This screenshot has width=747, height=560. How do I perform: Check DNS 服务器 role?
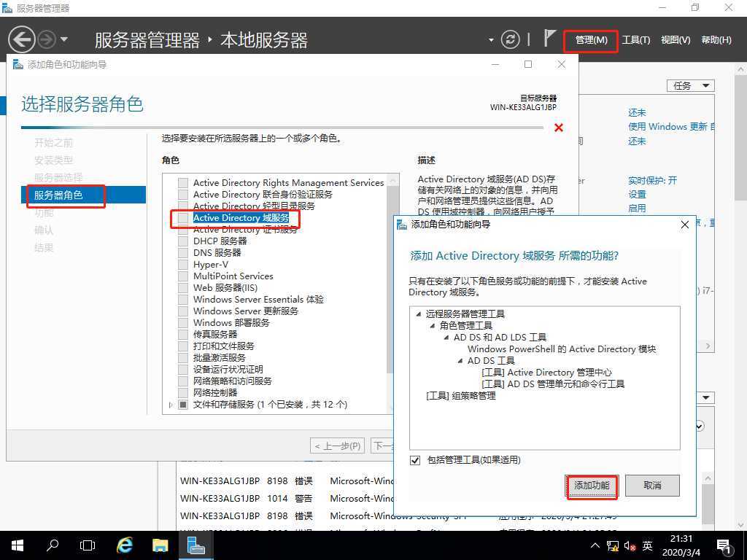pyautogui.click(x=183, y=253)
